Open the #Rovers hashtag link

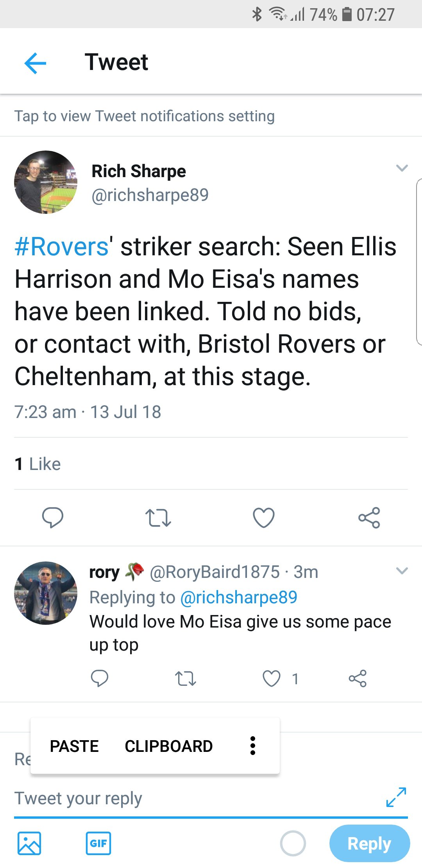(61, 247)
